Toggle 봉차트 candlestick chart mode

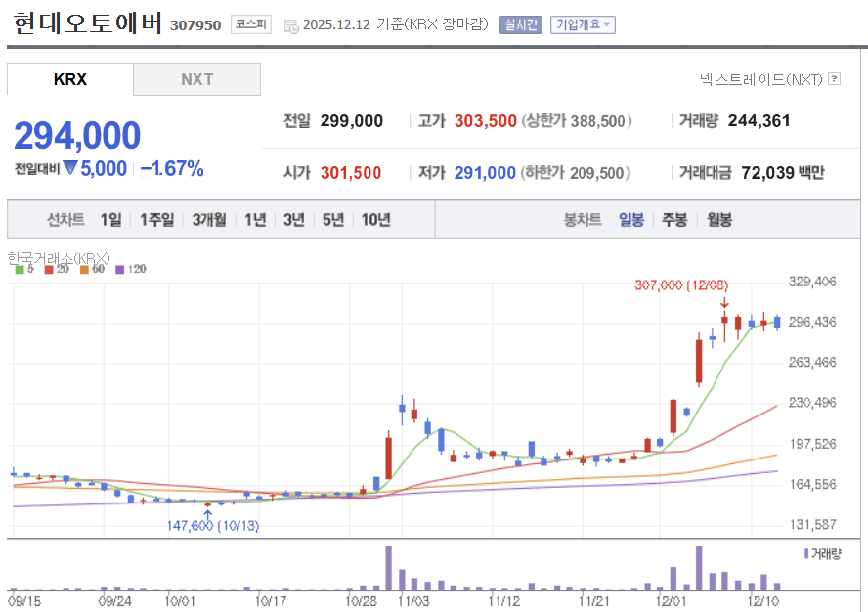[584, 220]
